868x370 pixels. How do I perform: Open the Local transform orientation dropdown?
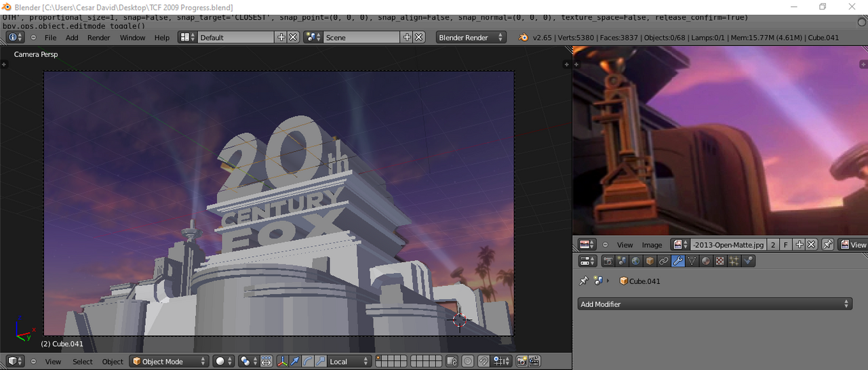click(349, 361)
